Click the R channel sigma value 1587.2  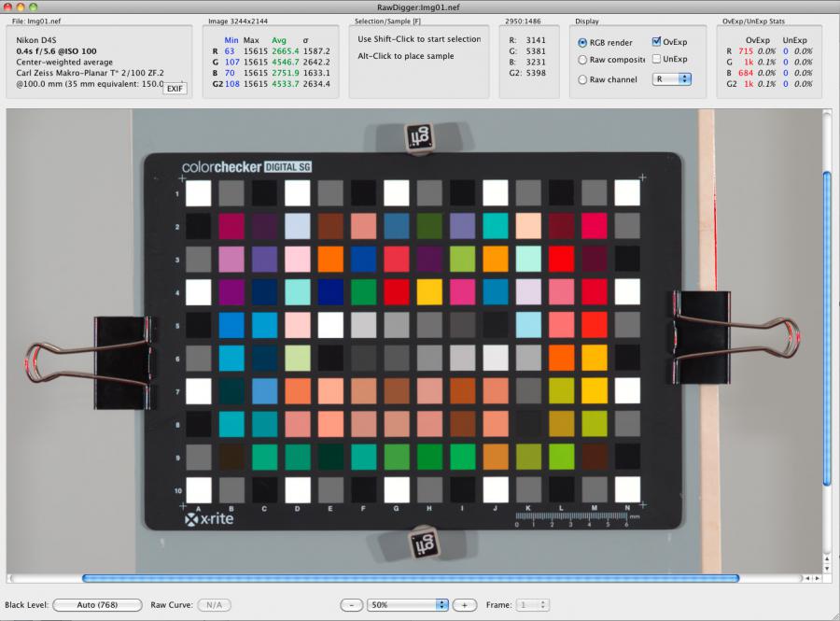316,51
